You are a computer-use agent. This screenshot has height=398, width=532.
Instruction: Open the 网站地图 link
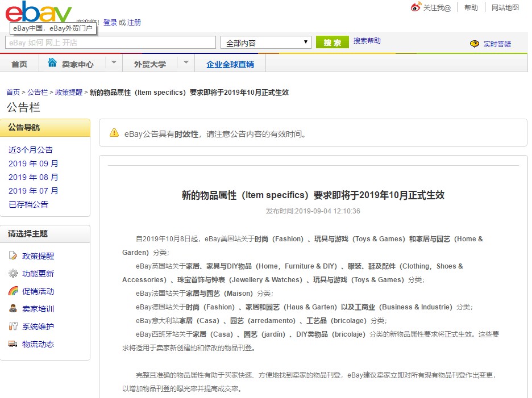click(x=505, y=7)
